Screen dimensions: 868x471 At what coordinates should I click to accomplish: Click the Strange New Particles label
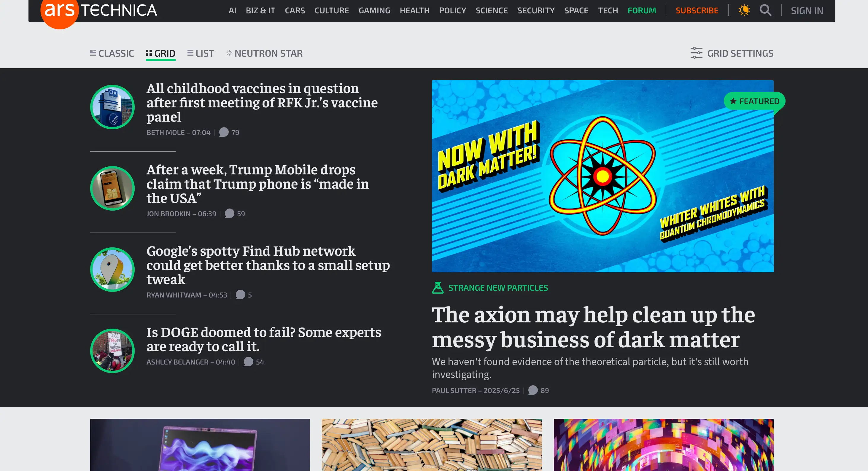point(498,288)
